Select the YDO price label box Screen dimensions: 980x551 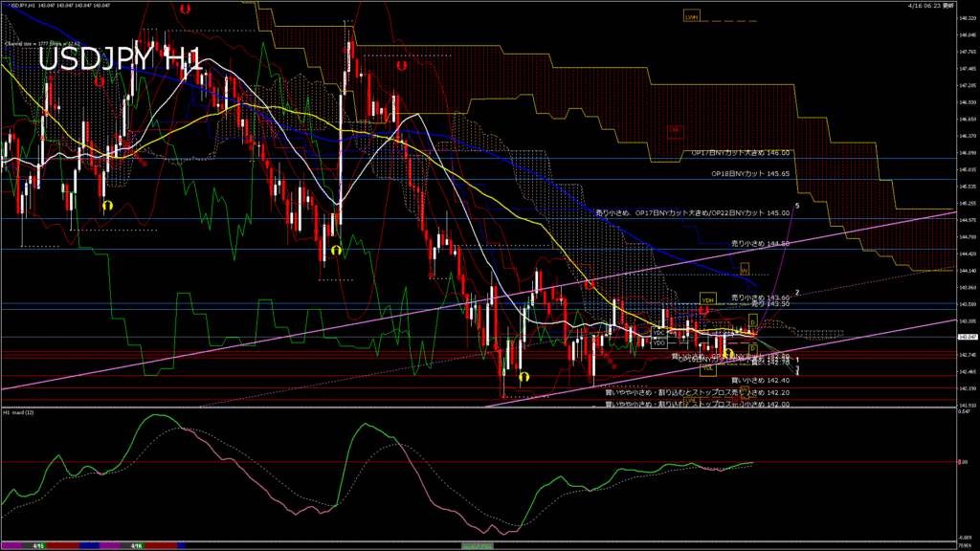coord(658,342)
